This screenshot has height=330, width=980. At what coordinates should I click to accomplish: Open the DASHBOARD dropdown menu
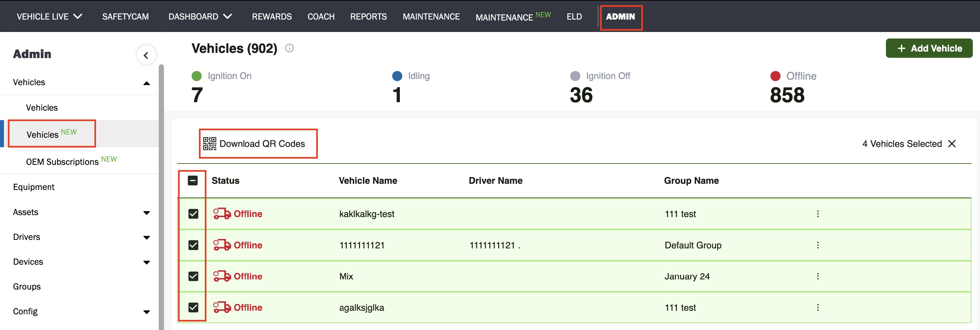[x=200, y=16]
